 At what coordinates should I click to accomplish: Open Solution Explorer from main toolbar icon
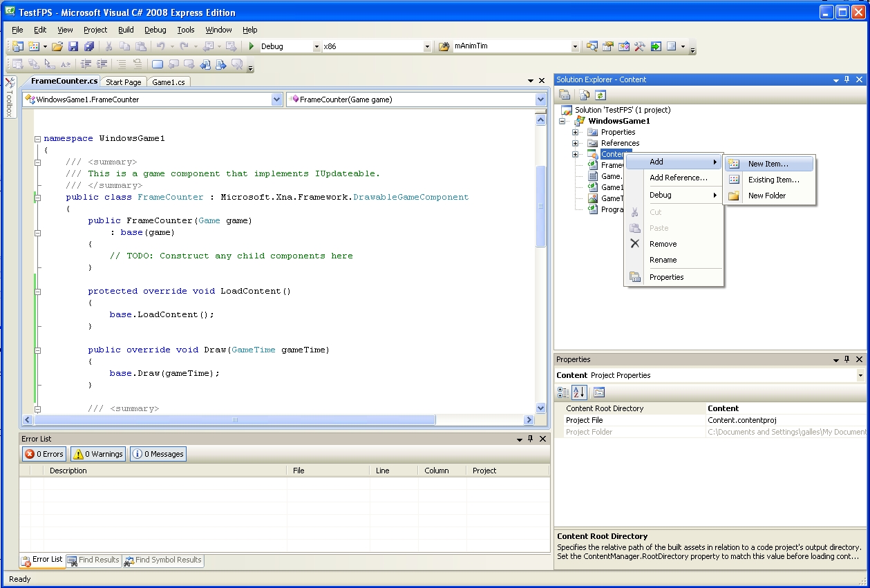(592, 46)
